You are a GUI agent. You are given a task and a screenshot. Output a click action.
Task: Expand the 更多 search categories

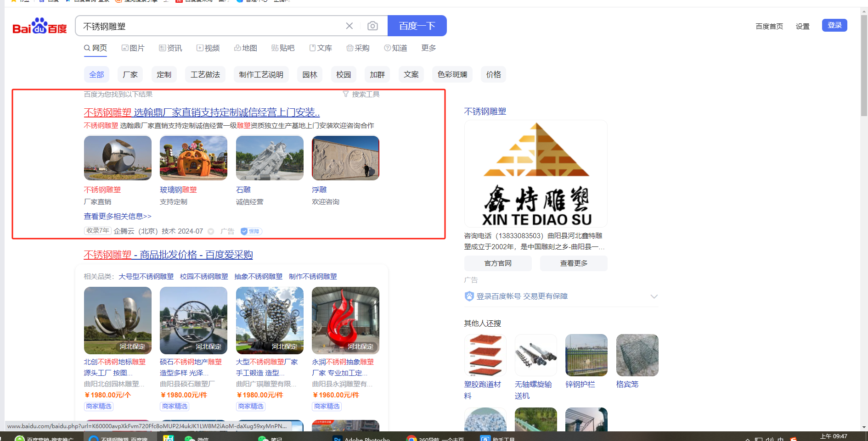(x=428, y=48)
